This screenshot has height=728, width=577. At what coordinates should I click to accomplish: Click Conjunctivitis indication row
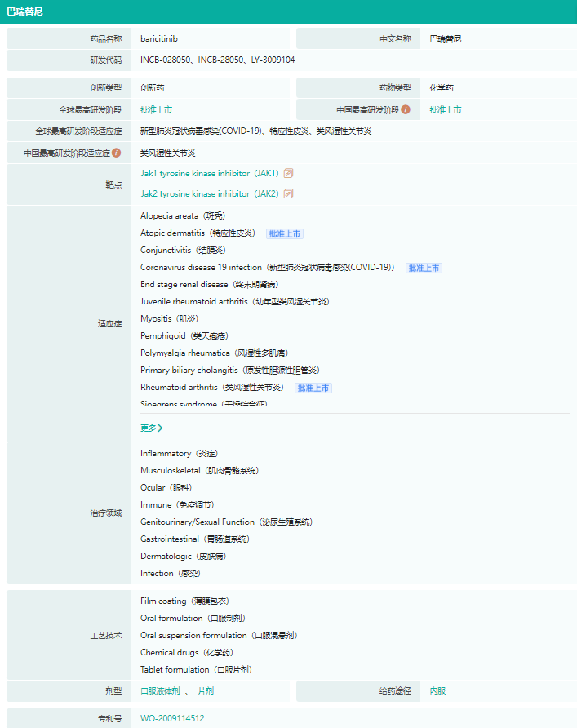click(x=183, y=251)
